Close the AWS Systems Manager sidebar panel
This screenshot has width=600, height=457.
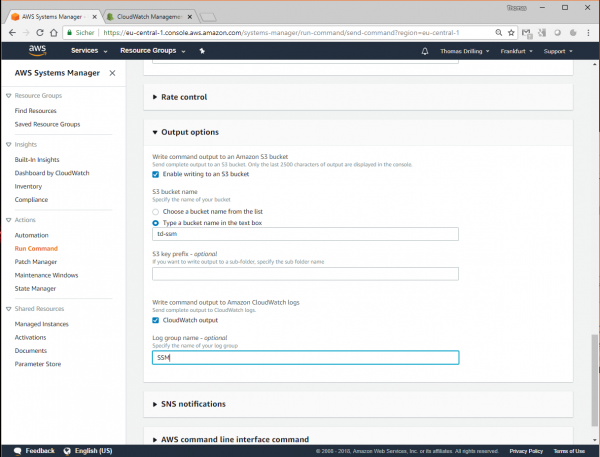112,73
